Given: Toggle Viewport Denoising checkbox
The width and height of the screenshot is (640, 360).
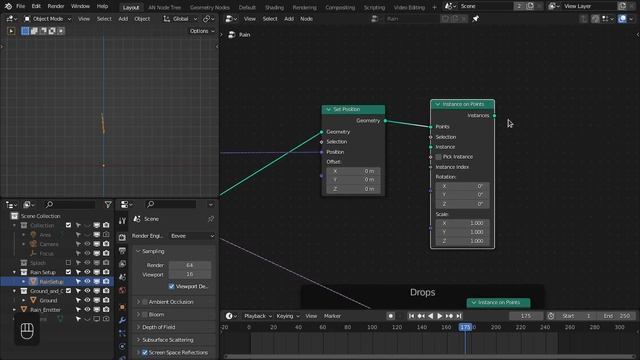Looking at the screenshot, I should (171, 287).
